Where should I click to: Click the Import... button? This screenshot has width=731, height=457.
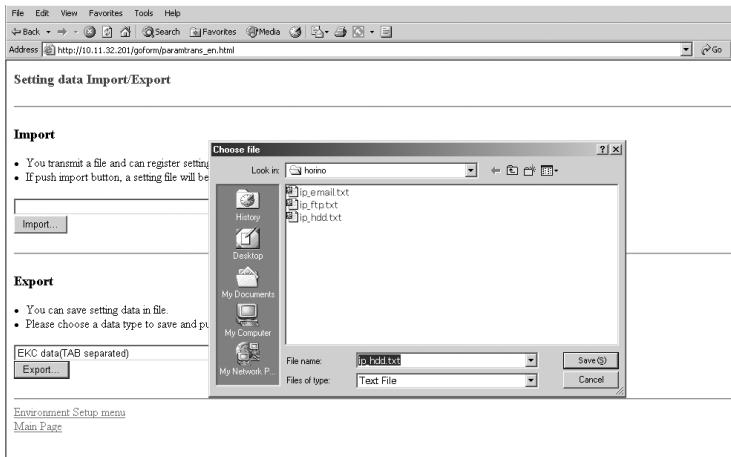click(x=41, y=224)
